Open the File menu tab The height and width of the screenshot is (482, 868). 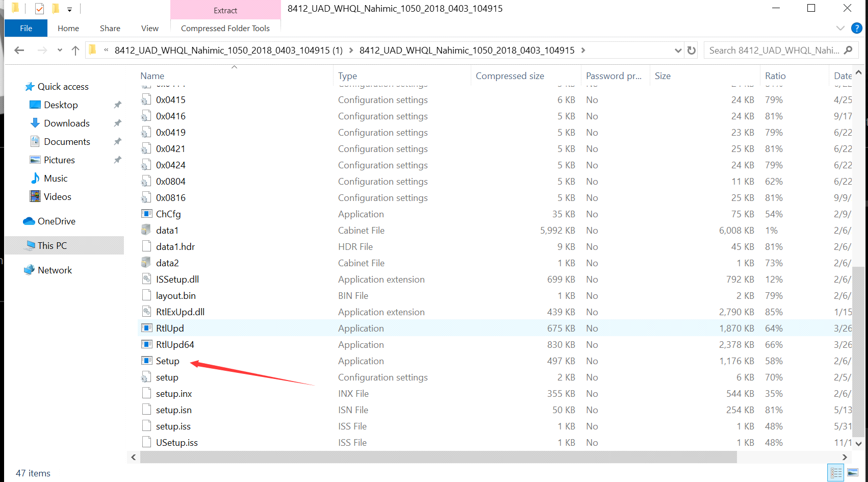(26, 28)
